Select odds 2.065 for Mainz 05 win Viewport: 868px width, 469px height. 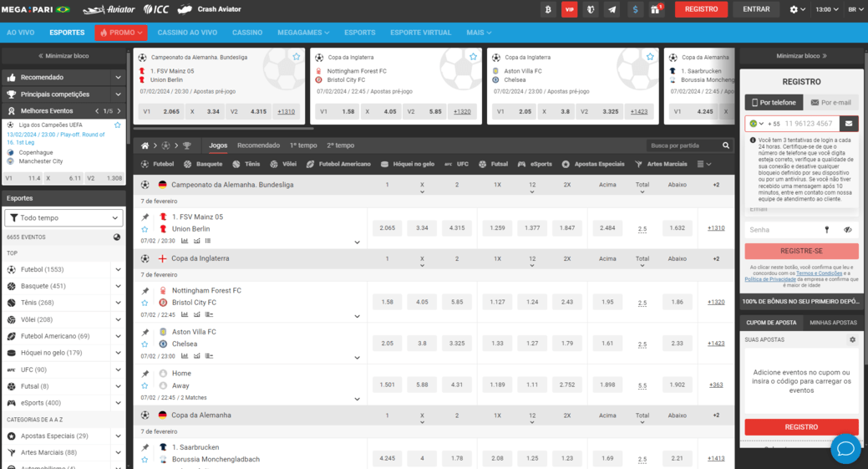click(388, 228)
